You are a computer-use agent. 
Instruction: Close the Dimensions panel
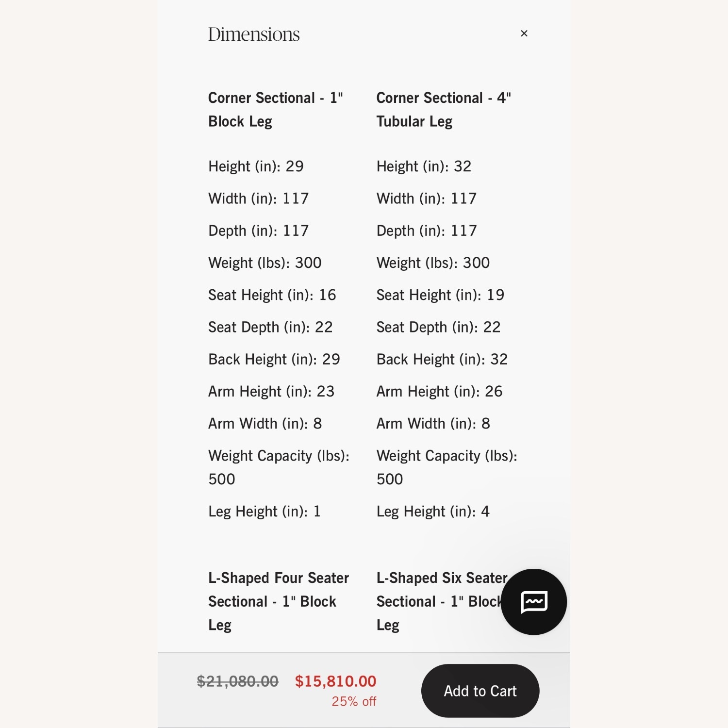[524, 33]
